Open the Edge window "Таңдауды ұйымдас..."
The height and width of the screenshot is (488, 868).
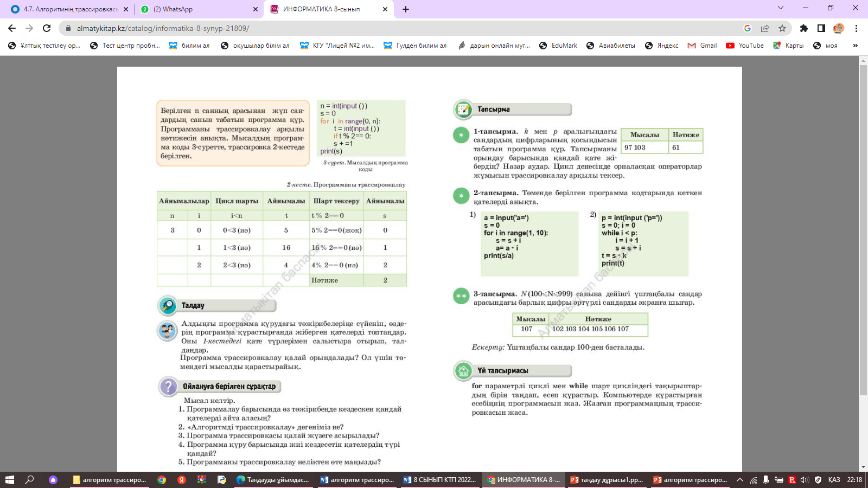pyautogui.click(x=273, y=480)
